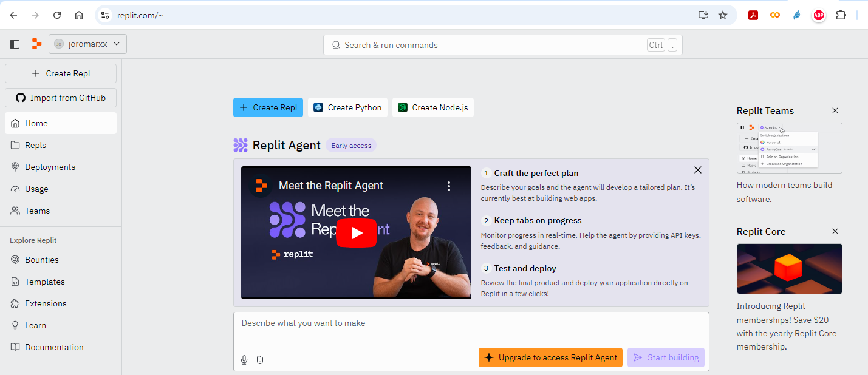Click the Replit Core card heading
This screenshot has height=375, width=868.
point(761,231)
